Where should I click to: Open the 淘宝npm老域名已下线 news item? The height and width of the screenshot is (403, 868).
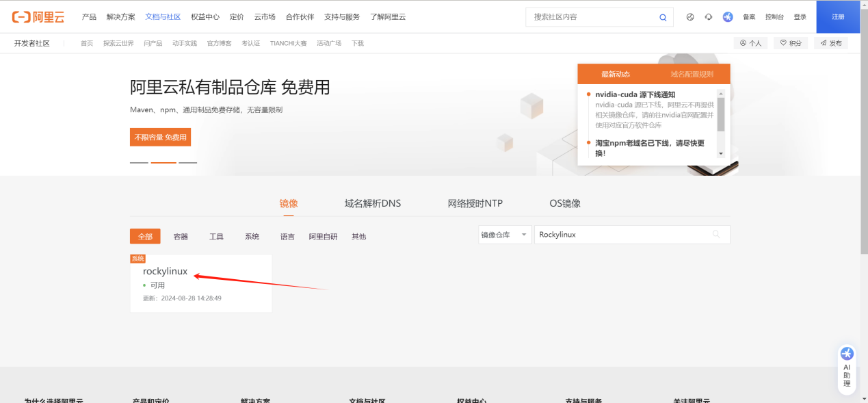[x=650, y=148]
